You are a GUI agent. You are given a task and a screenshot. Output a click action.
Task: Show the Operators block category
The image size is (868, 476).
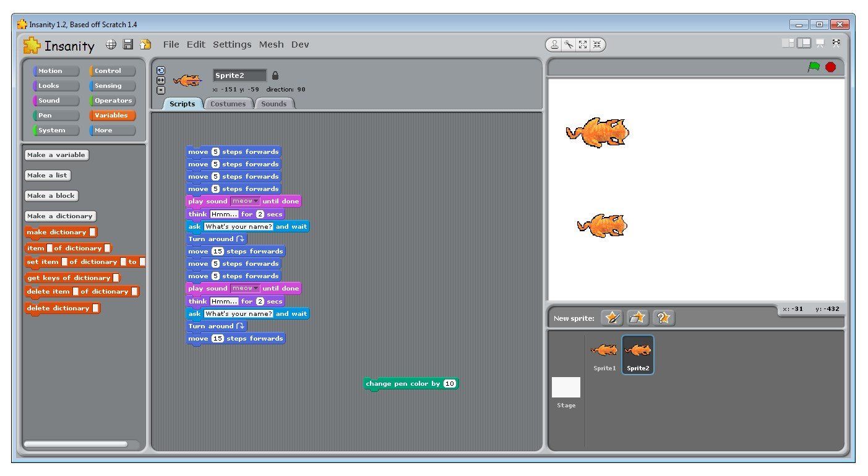pos(113,101)
